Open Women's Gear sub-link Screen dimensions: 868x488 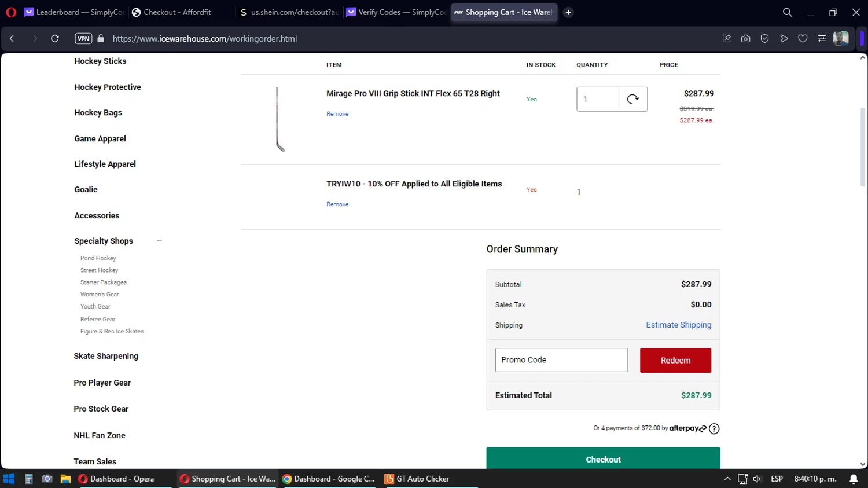[100, 295]
